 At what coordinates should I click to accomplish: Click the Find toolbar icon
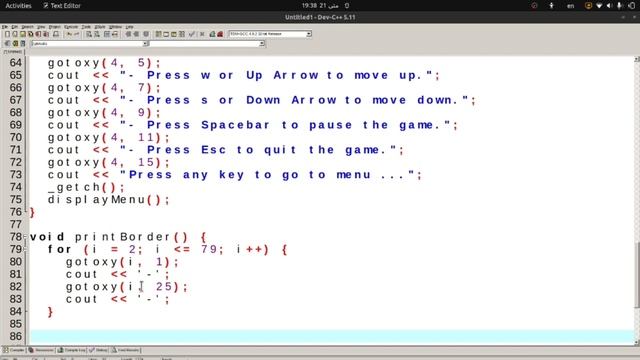point(89,34)
